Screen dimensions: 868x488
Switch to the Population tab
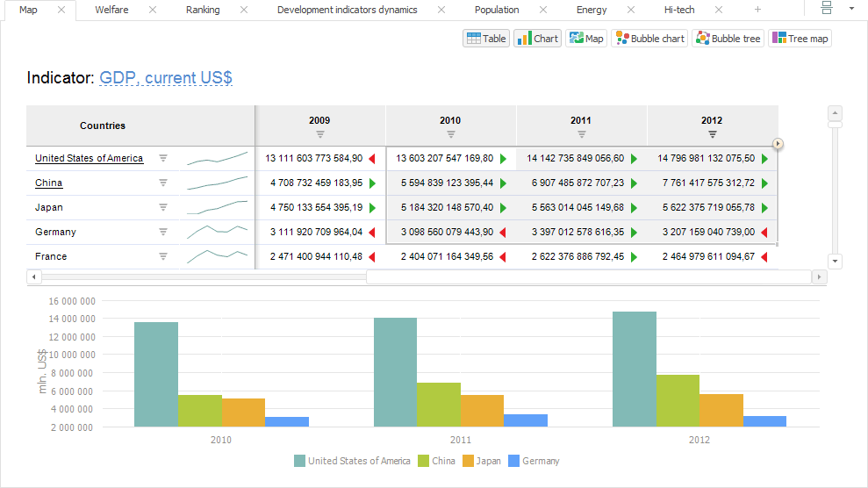[x=497, y=10]
